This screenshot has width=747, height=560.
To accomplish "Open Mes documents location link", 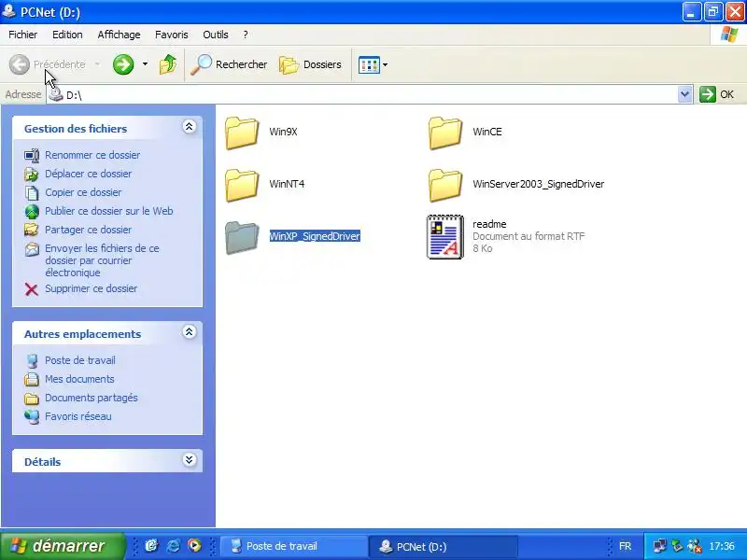I will [79, 379].
